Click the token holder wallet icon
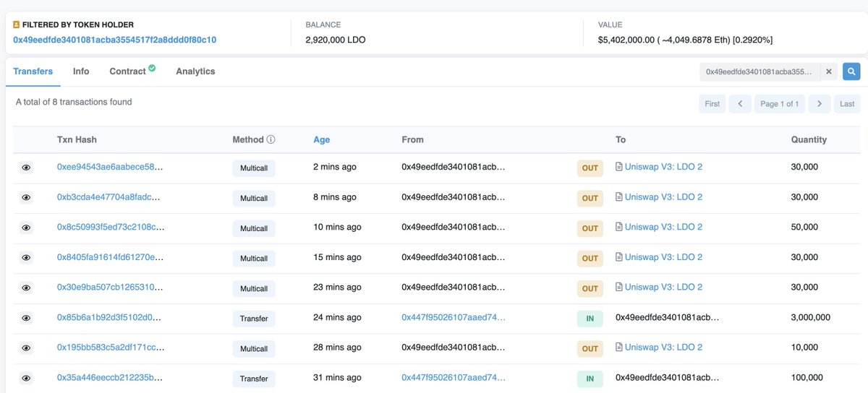 tap(17, 25)
